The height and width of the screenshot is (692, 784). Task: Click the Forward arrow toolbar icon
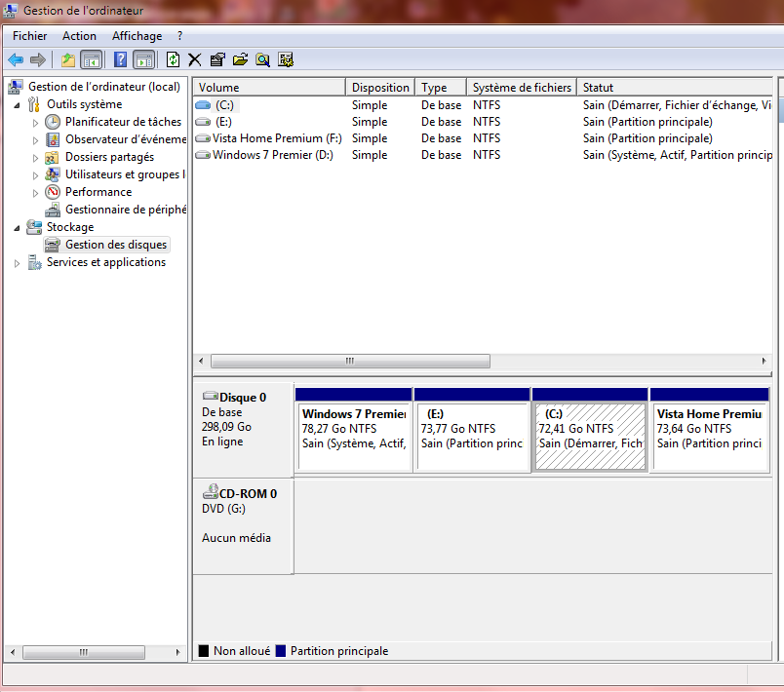(37, 60)
